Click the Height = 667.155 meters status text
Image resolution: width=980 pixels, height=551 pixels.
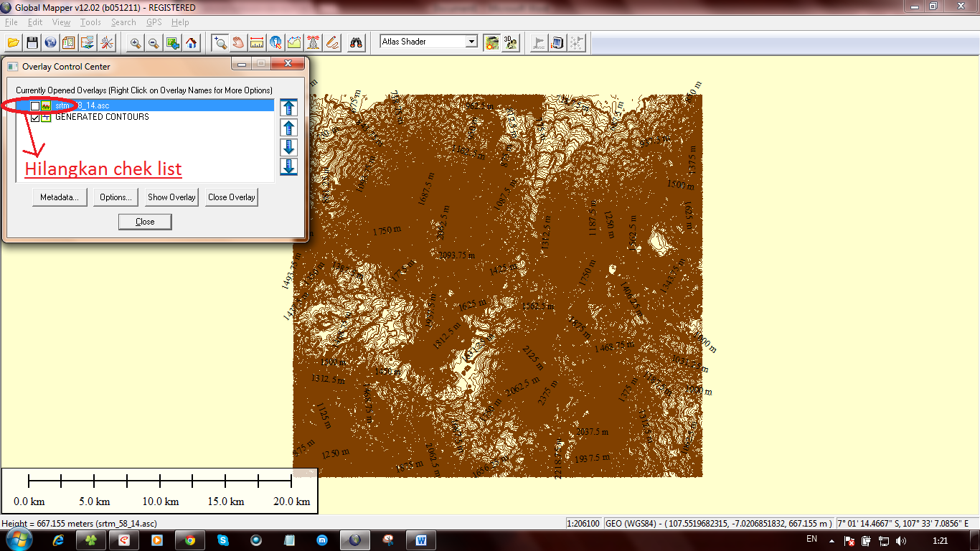tap(79, 524)
